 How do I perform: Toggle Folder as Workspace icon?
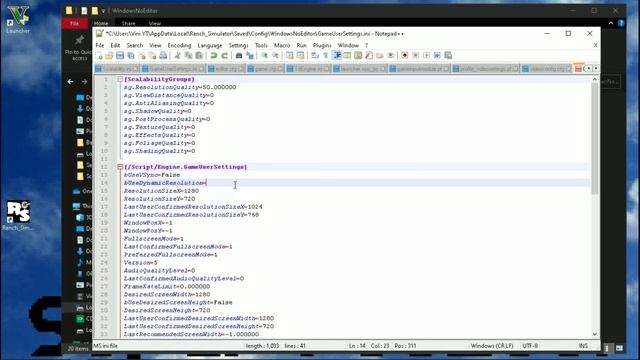click(380, 56)
